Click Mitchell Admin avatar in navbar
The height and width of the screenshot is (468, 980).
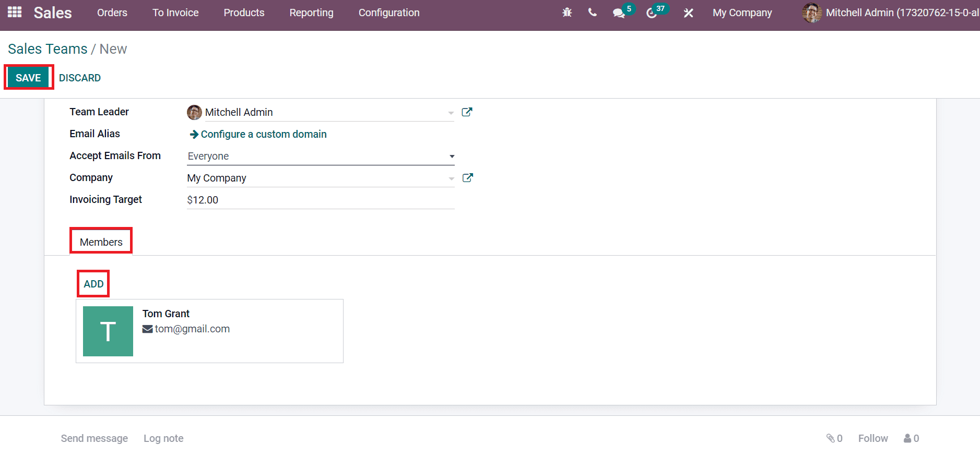pos(812,13)
